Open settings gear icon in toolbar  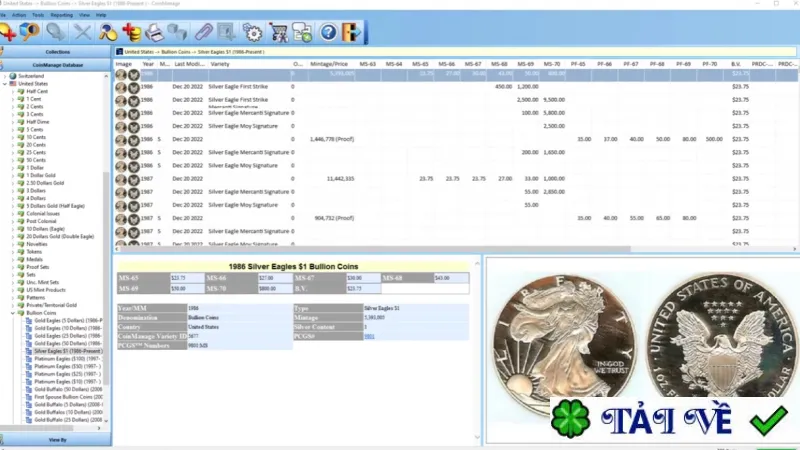[253, 33]
